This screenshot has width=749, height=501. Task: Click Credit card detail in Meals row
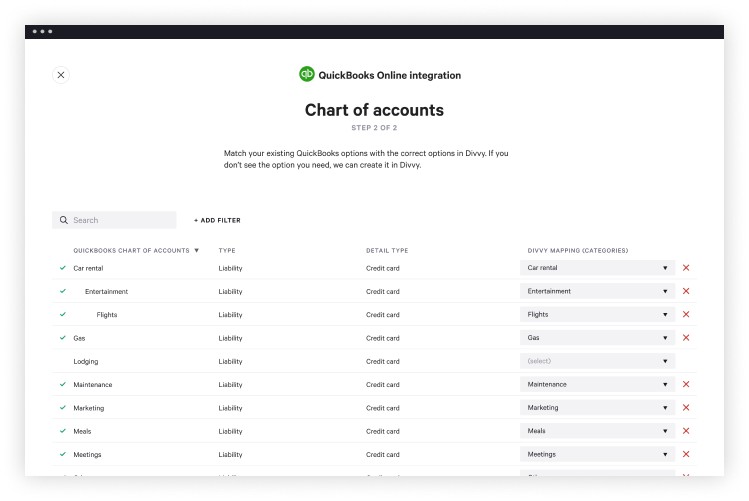[x=383, y=431]
